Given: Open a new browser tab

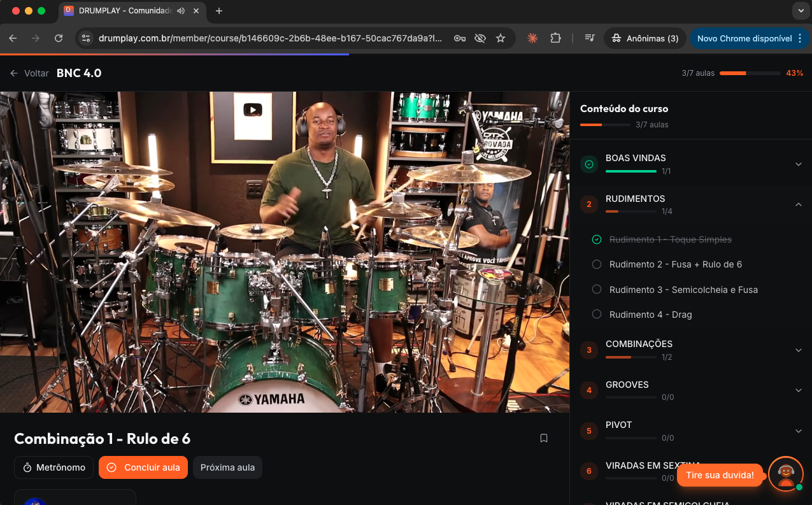Looking at the screenshot, I should 219,11.
